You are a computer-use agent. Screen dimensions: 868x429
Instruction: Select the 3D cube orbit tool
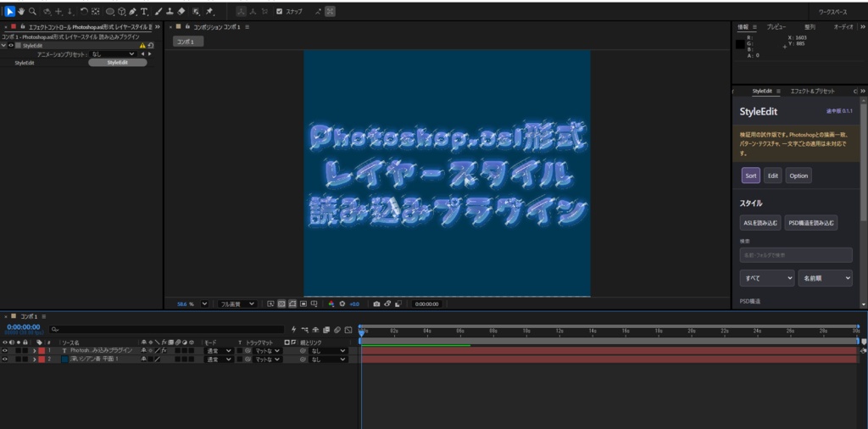pyautogui.click(x=121, y=11)
